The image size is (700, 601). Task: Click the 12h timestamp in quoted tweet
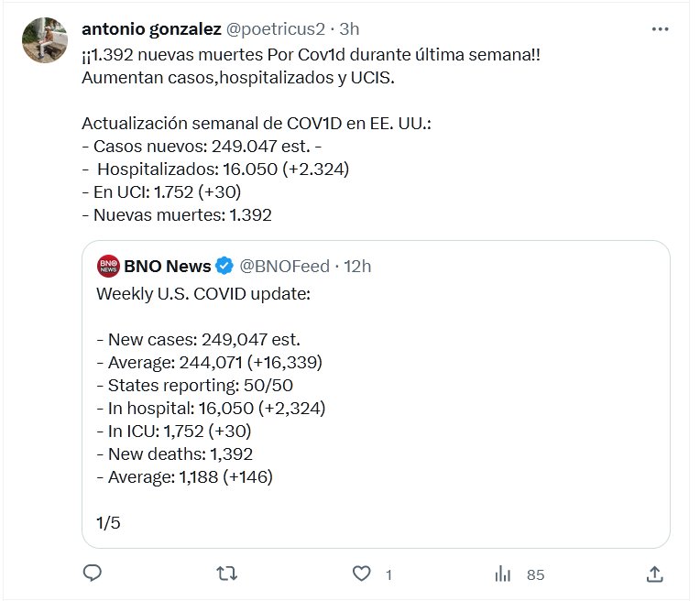pyautogui.click(x=355, y=267)
